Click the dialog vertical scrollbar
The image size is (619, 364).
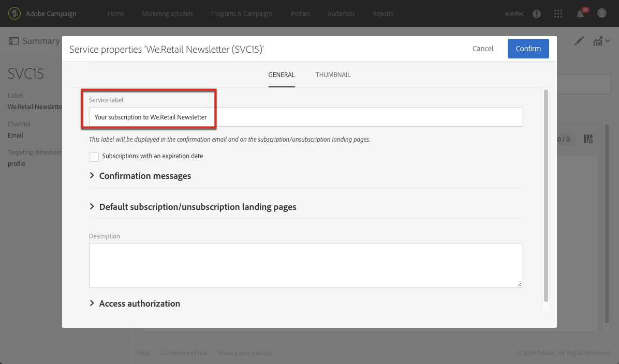coord(546,195)
